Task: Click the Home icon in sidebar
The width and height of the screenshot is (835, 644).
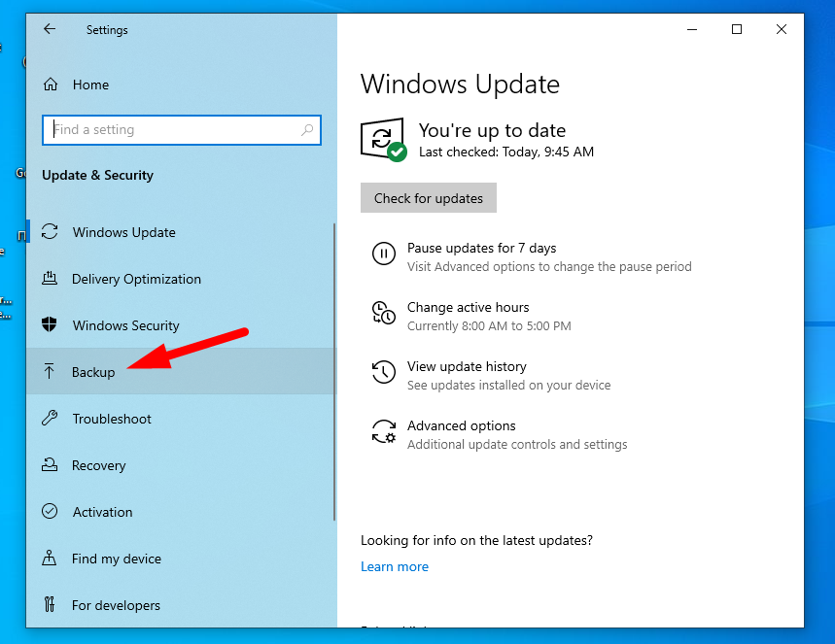Action: (51, 85)
